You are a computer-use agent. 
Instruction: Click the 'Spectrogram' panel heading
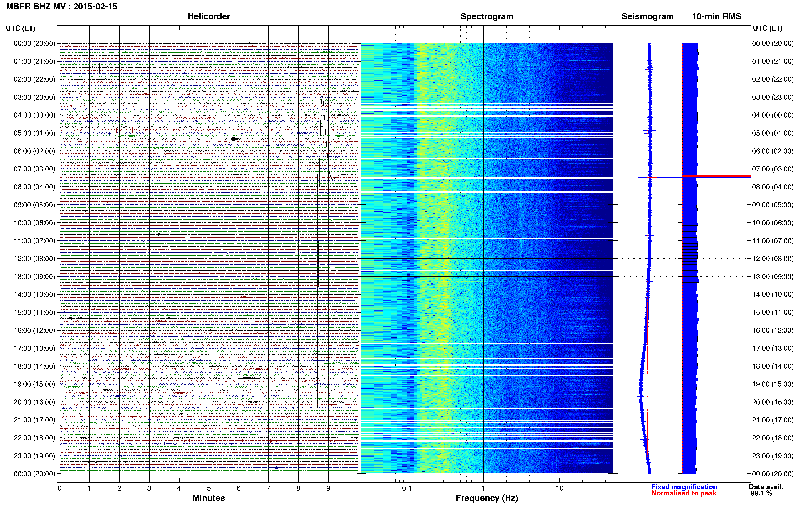tap(487, 16)
